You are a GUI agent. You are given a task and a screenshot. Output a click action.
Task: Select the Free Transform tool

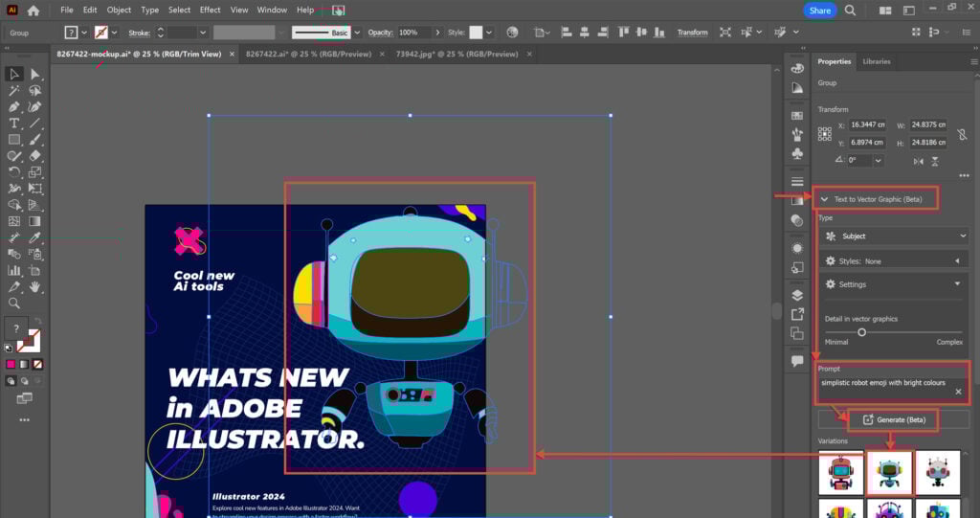pyautogui.click(x=35, y=189)
